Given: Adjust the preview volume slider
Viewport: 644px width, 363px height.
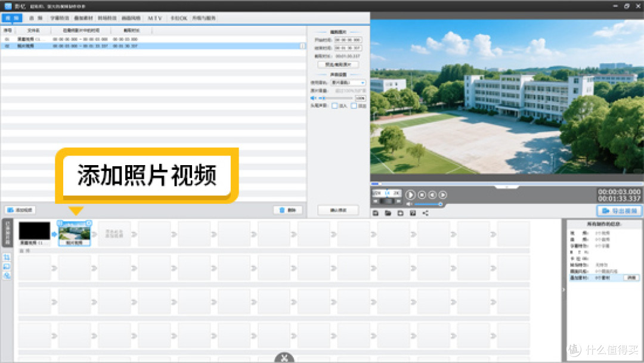Looking at the screenshot, I should click(428, 204).
